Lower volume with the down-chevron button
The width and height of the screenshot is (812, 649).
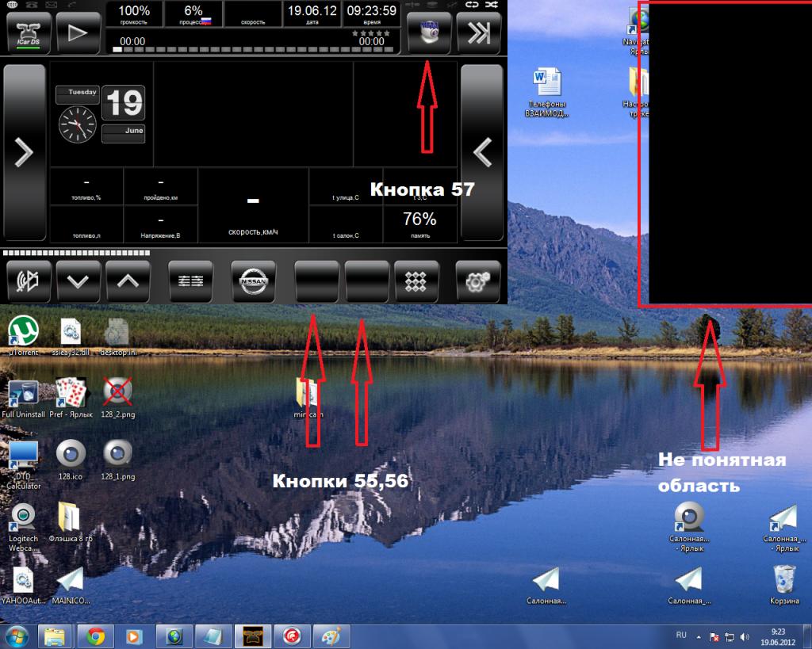(x=79, y=281)
